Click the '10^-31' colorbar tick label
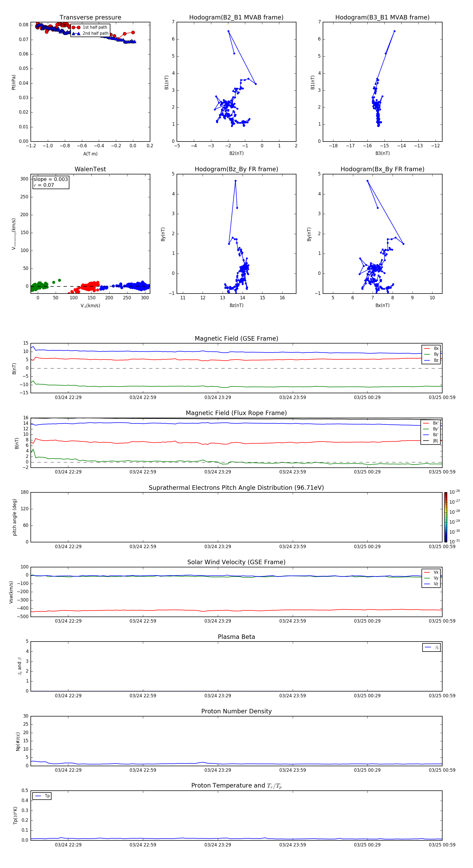473x868 pixels. tap(455, 542)
